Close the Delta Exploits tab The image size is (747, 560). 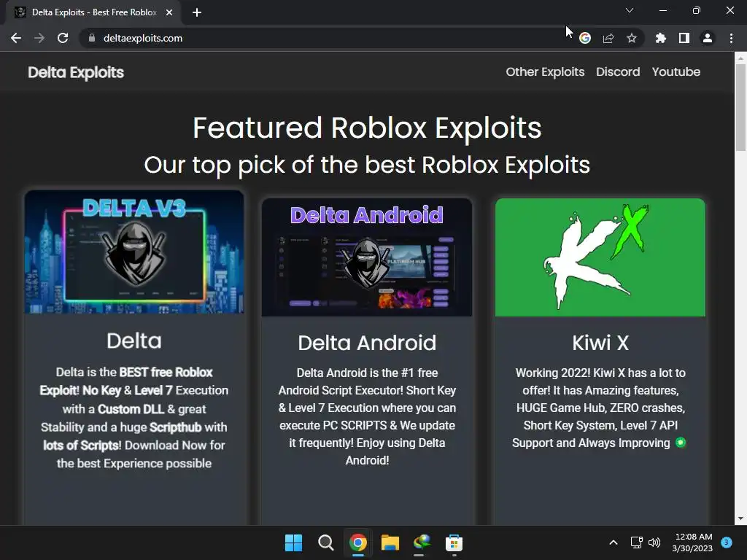click(x=169, y=12)
